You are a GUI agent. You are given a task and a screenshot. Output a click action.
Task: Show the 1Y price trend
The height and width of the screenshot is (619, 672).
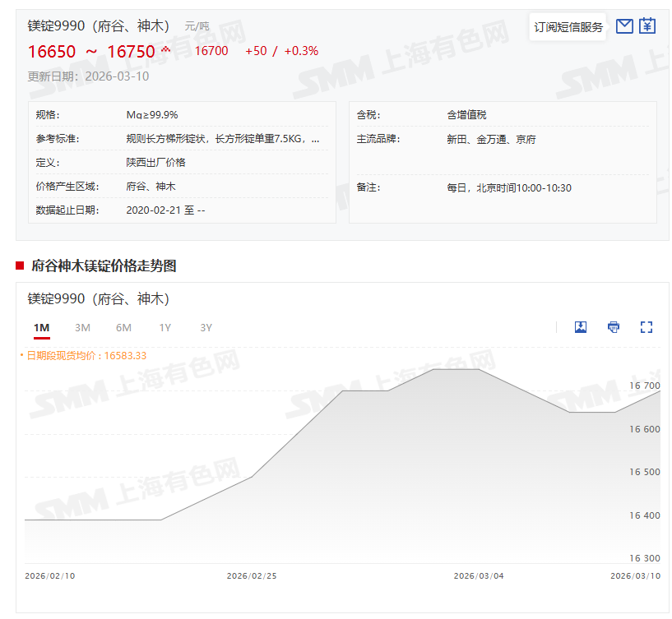coord(165,328)
